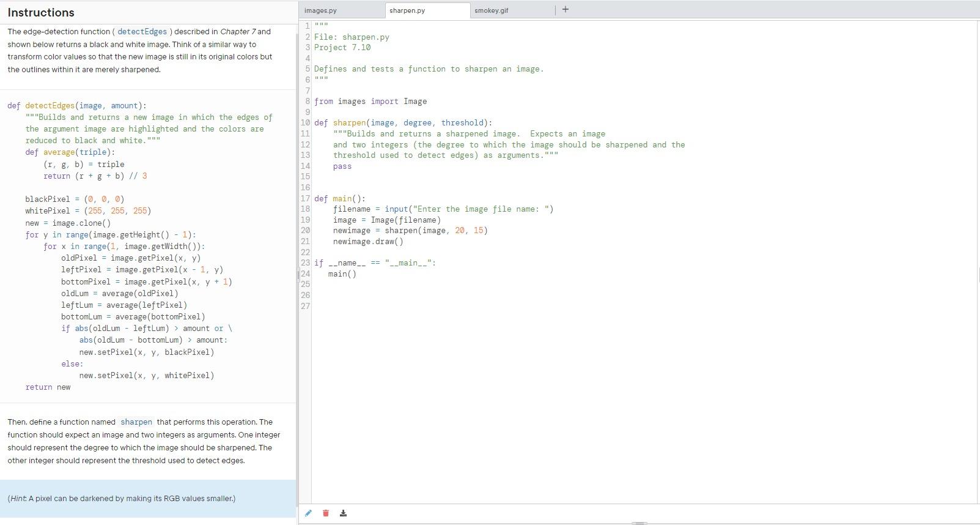Add a new file with plus icon
980x525 pixels.
coord(566,9)
